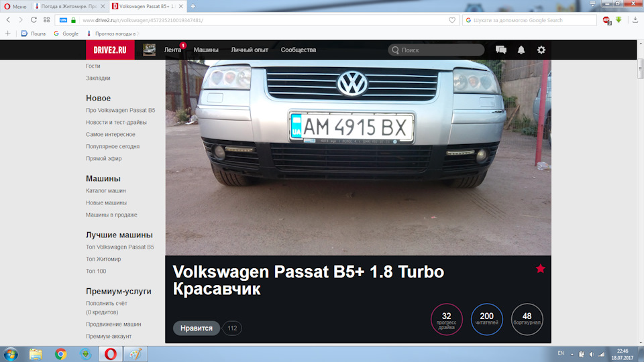Screen dimensions: 644x362
Task: Open Пополнить счёт link
Action: pyautogui.click(x=107, y=303)
